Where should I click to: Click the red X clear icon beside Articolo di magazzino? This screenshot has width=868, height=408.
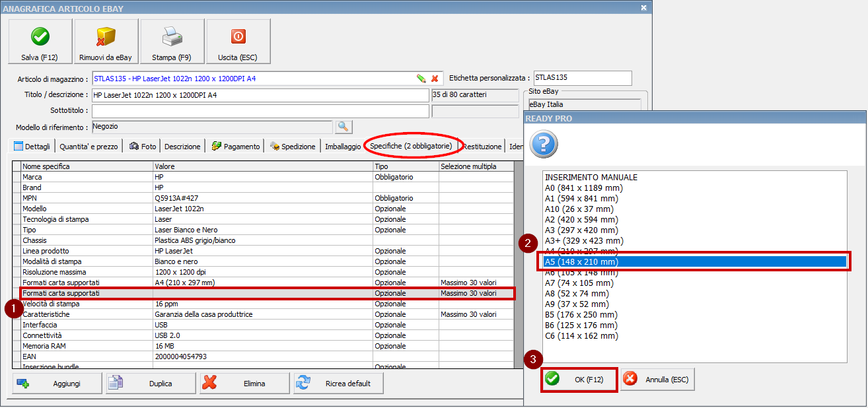[435, 79]
